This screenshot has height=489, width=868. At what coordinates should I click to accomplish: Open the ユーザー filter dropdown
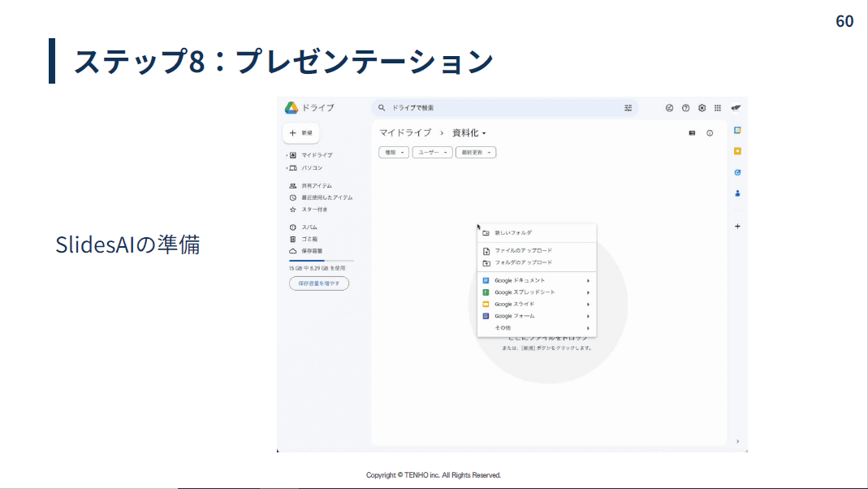pos(432,152)
